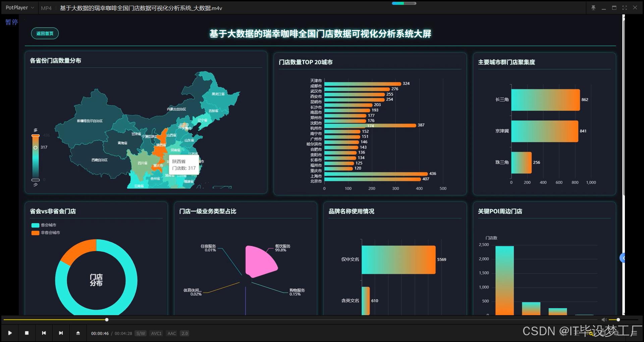The height and width of the screenshot is (342, 644).
Task: Pin PotPlayer always on top
Action: (x=594, y=7)
